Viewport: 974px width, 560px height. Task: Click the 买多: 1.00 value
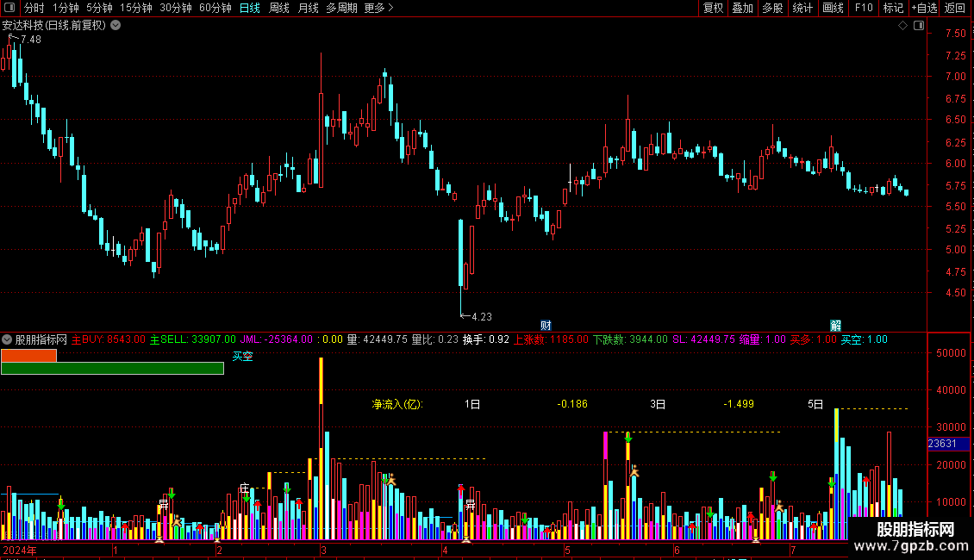(x=813, y=339)
